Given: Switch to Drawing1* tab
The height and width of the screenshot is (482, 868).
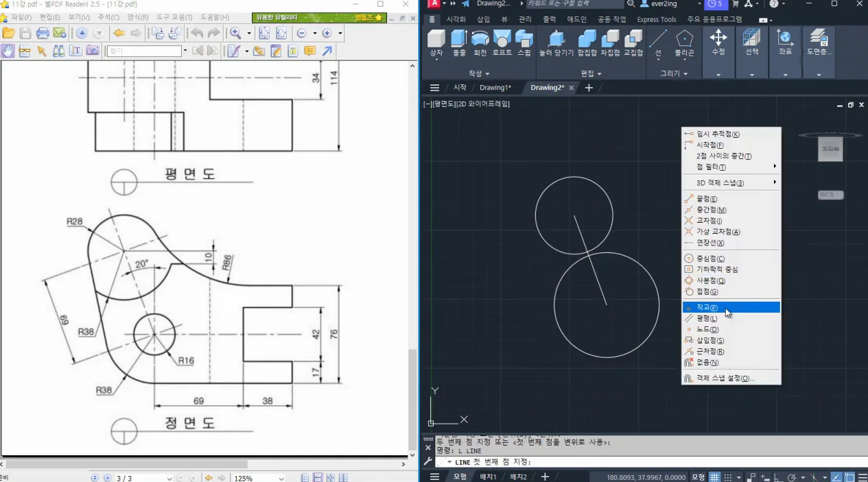Looking at the screenshot, I should point(495,87).
